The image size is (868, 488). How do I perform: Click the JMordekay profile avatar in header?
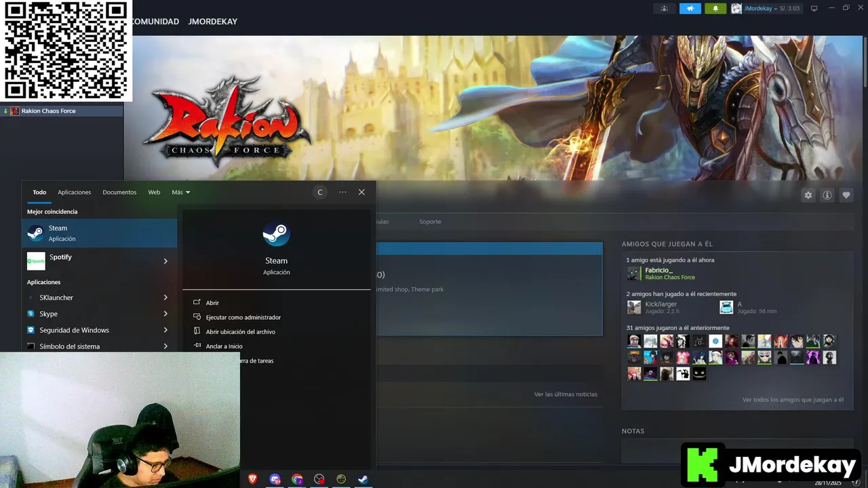pos(736,8)
